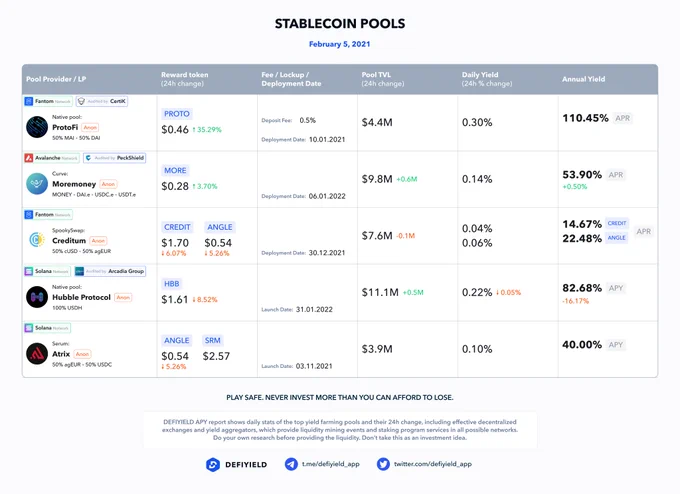Click the Anon tag next to ProtoFi

pyautogui.click(x=90, y=128)
